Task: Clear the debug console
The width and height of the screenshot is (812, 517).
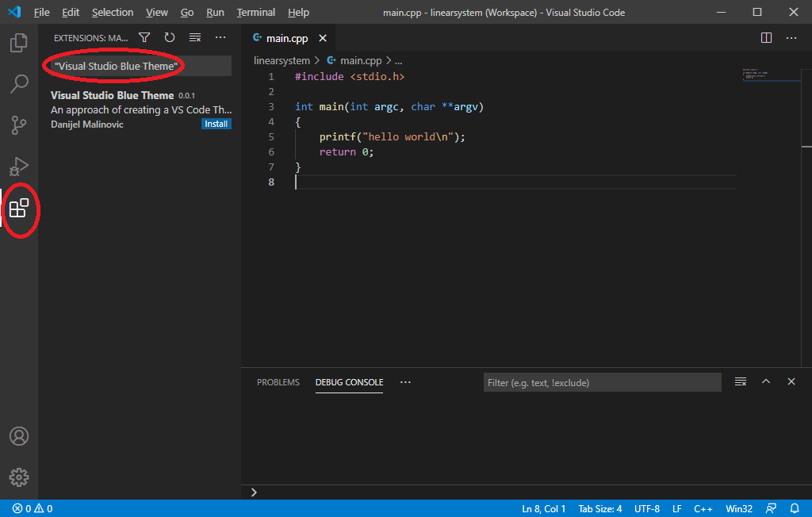Action: click(741, 381)
